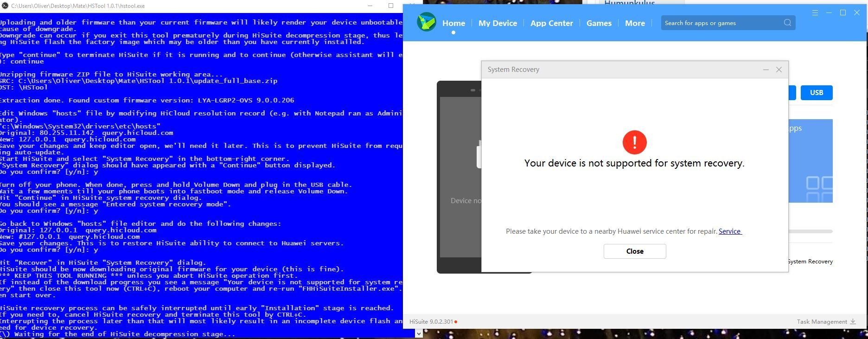Click the red exclamation error icon
This screenshot has width=868, height=339.
(634, 142)
